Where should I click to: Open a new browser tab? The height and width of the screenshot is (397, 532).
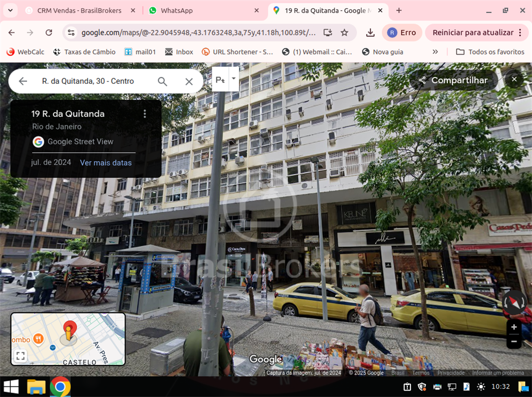pos(399,10)
